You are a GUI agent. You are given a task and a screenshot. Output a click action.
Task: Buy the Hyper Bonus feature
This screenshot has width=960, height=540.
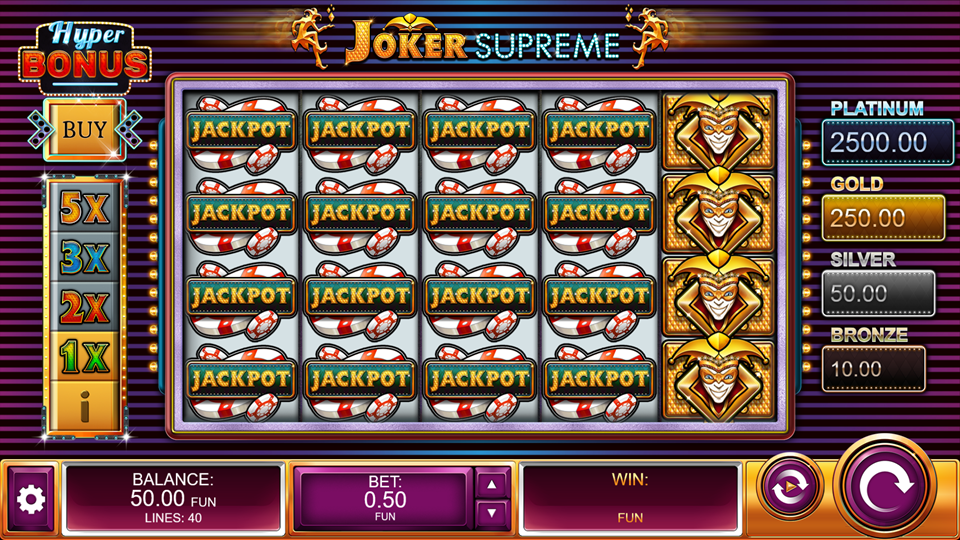coord(84,130)
